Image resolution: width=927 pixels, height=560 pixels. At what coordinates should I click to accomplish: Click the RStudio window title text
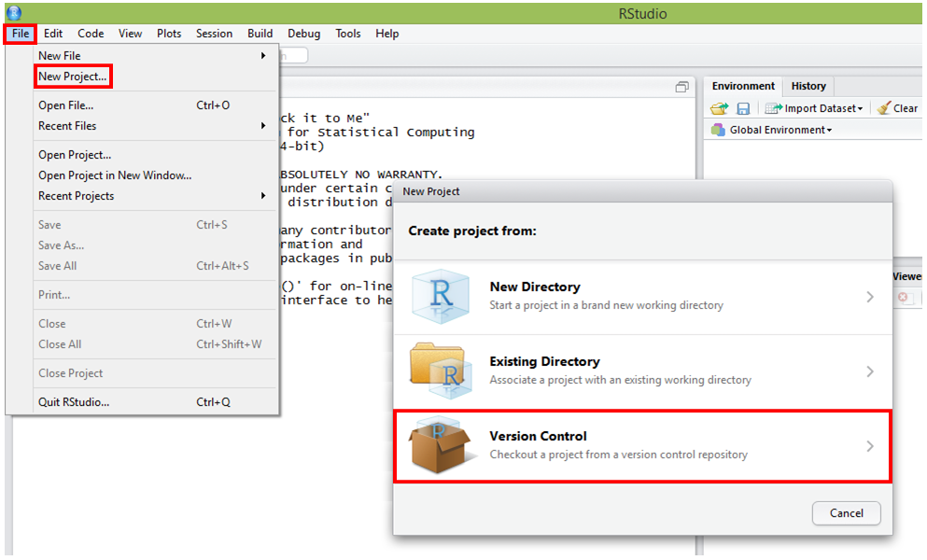(x=642, y=13)
